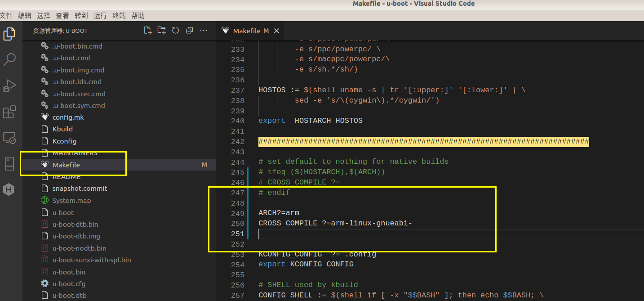Open config.mk in the file tree
This screenshot has height=301, width=644.
pos(68,117)
